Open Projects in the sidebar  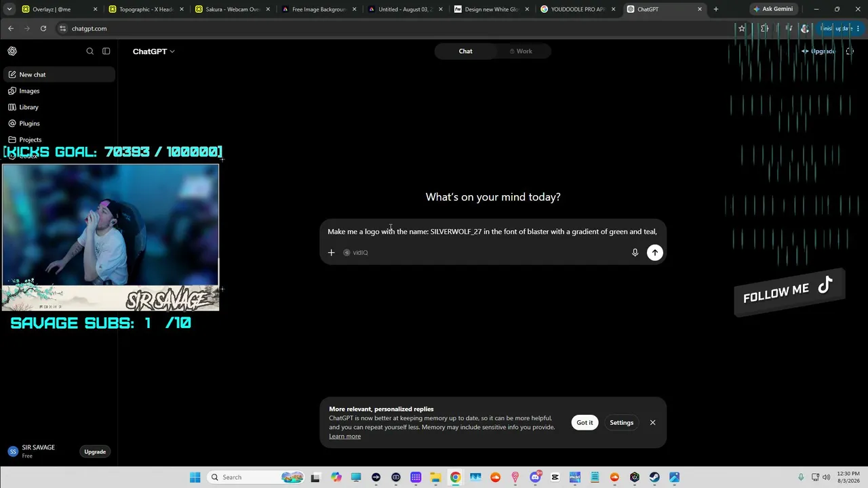click(59, 140)
